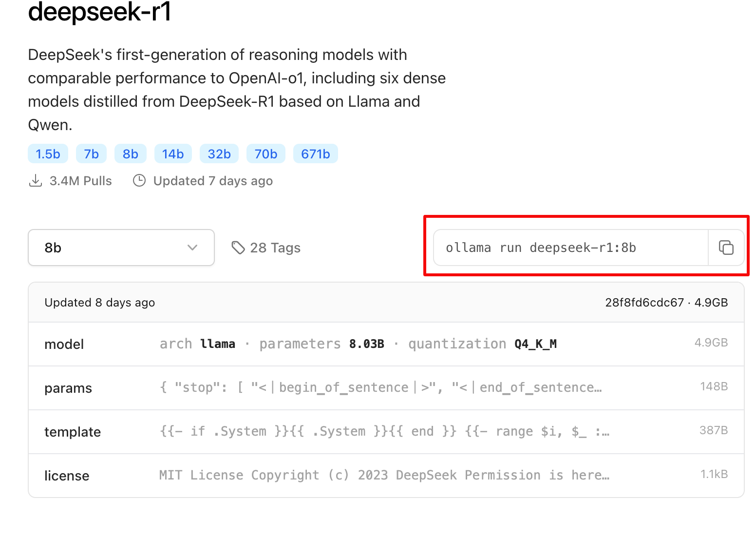Select the 7b size tag

(91, 154)
